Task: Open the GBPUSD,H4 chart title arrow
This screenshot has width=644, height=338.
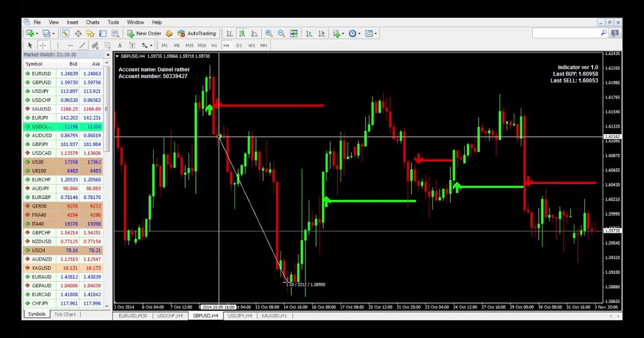Action: tap(118, 56)
